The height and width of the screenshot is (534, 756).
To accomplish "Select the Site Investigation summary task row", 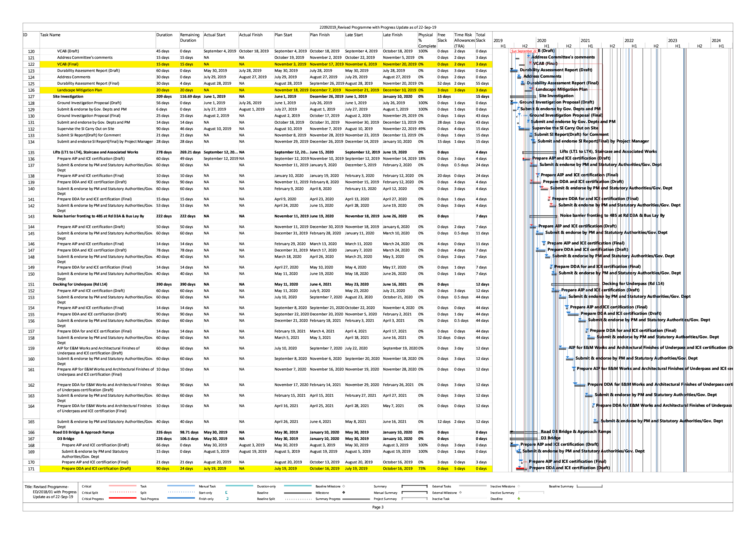I will click(68, 97).
